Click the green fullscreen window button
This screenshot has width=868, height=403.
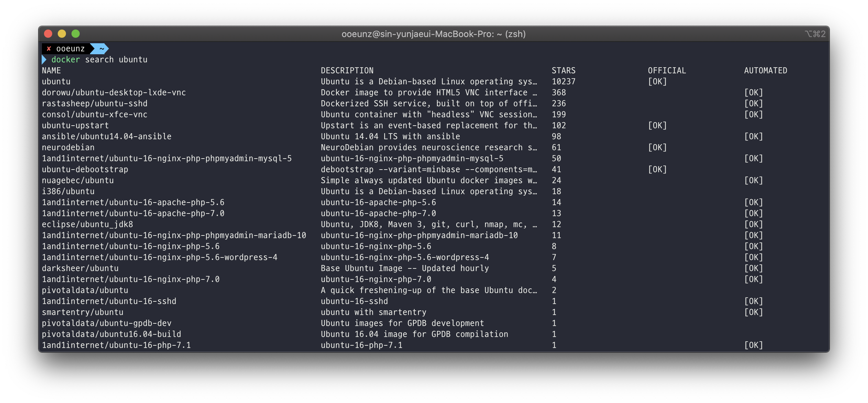point(76,34)
